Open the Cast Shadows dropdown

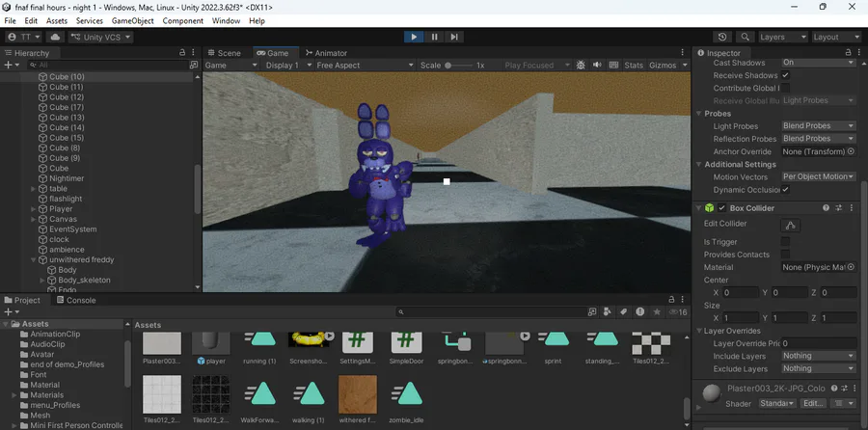coord(819,63)
